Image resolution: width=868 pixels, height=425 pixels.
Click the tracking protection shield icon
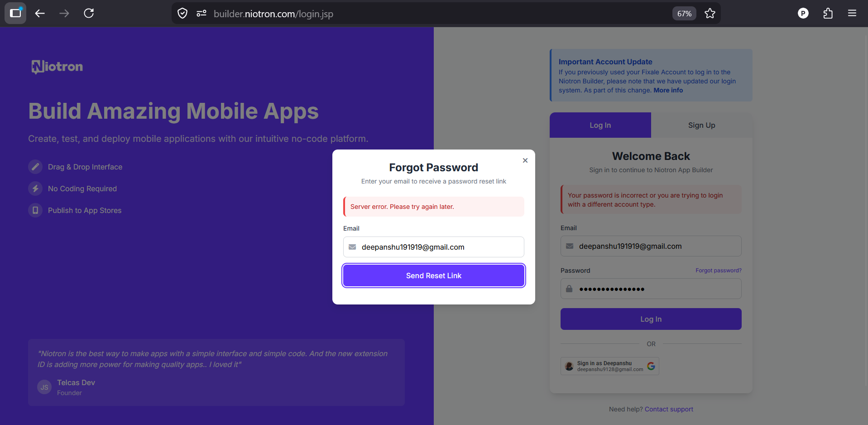[182, 14]
